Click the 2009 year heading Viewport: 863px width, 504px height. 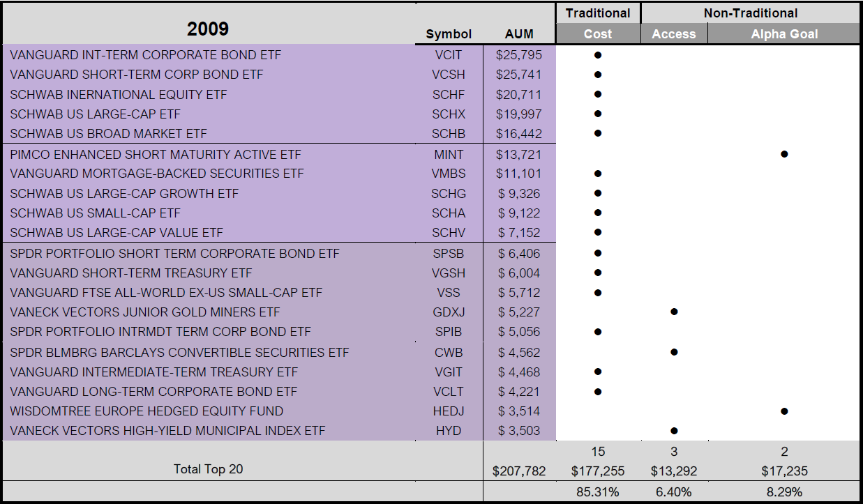(x=208, y=29)
